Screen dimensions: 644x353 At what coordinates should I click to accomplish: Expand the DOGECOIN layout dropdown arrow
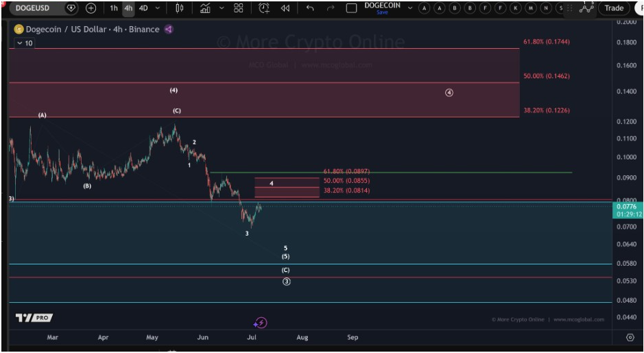[410, 8]
